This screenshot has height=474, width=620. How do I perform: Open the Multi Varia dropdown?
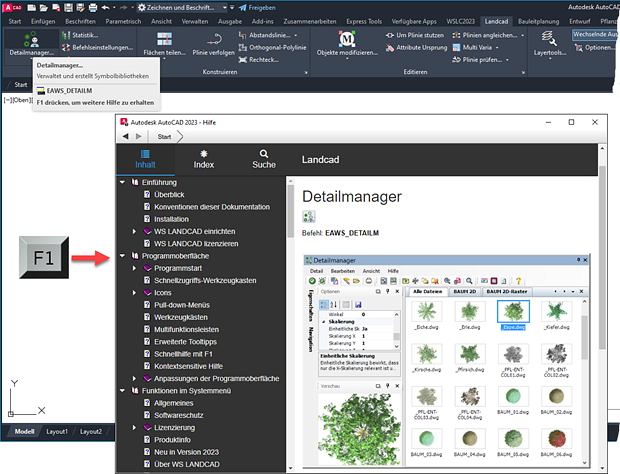pos(464,47)
